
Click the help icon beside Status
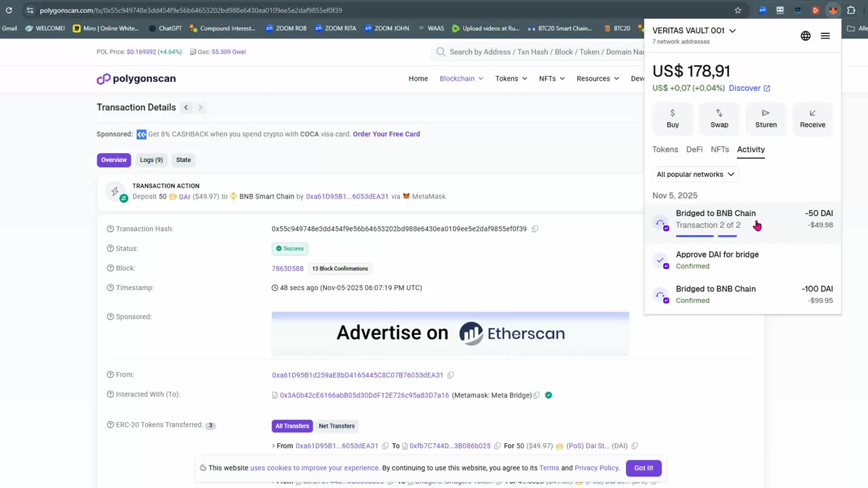110,249
